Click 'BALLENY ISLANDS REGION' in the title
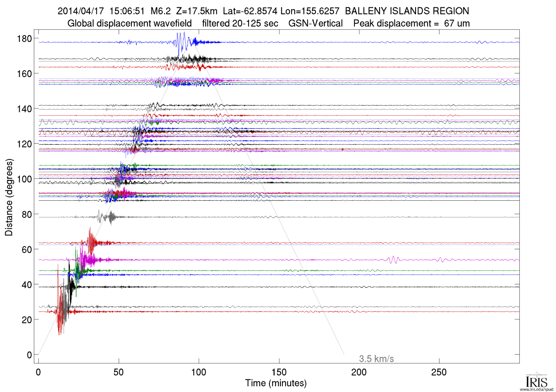Image resolution: width=556 pixels, height=392 pixels. 407,11
